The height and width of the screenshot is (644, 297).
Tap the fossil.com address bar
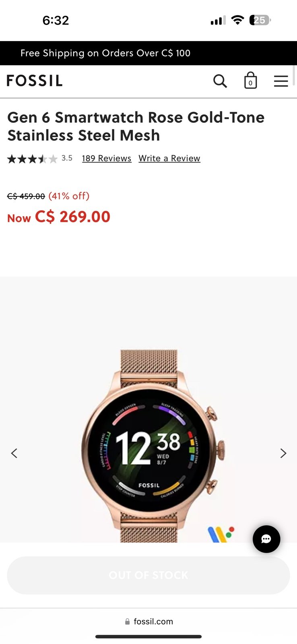click(149, 621)
